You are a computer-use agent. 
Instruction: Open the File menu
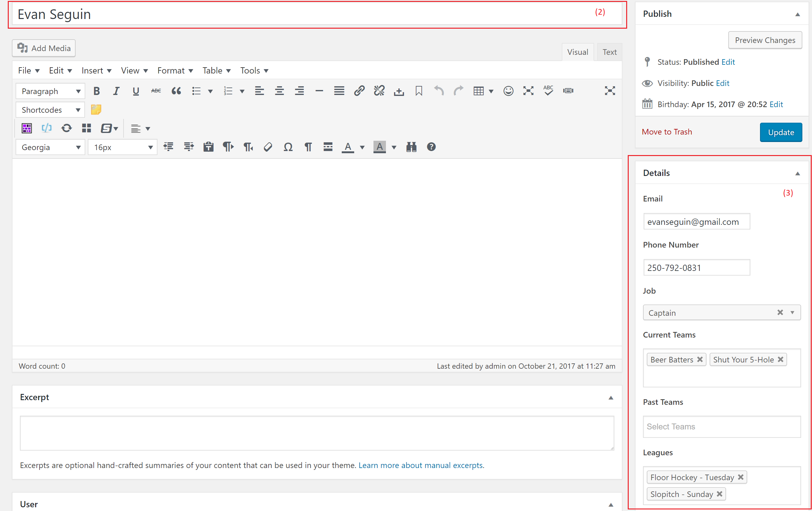(29, 70)
